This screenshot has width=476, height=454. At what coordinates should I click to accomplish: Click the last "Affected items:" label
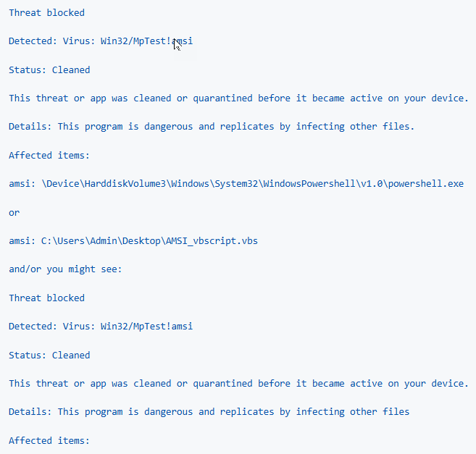pyautogui.click(x=49, y=441)
